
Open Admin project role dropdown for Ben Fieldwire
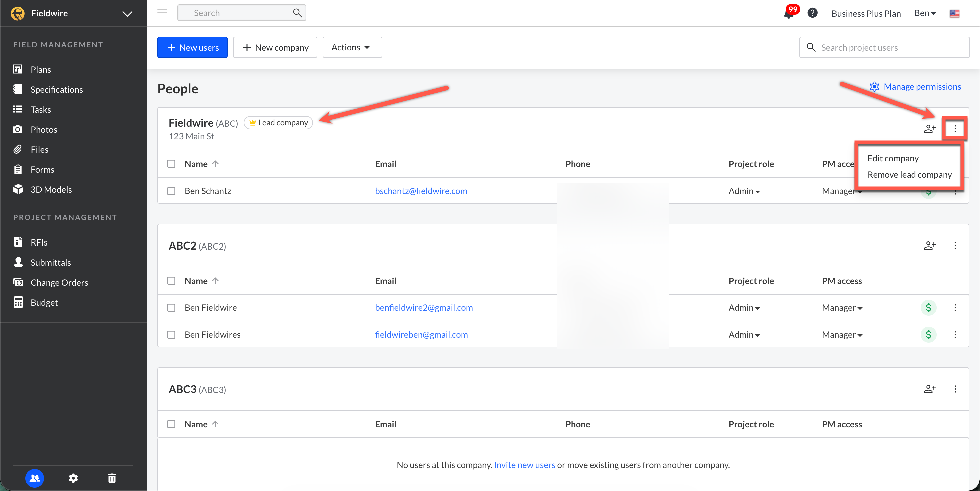click(744, 308)
